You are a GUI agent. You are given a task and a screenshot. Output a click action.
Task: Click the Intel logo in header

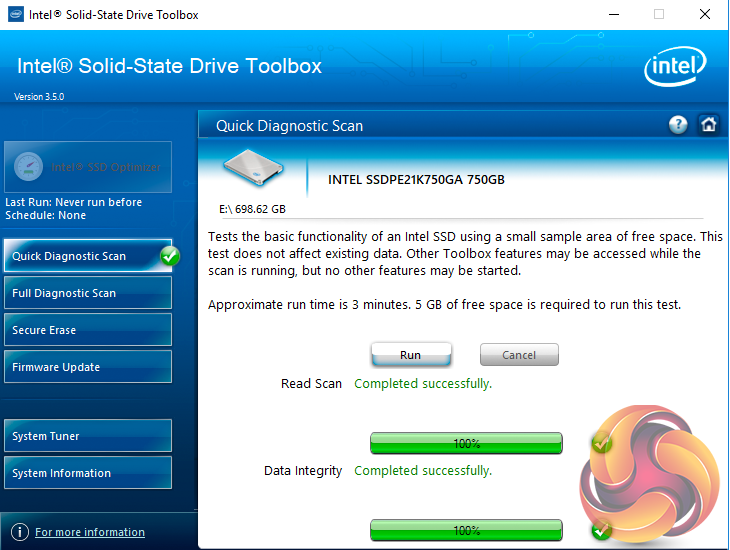pos(675,66)
